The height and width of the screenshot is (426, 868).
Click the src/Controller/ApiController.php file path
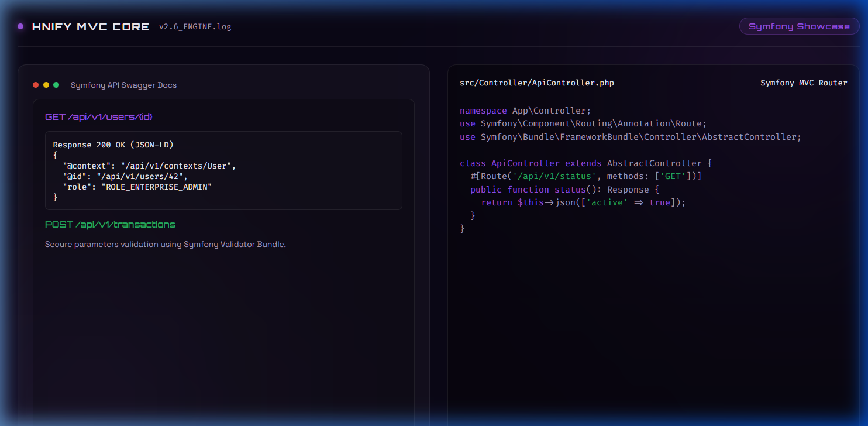pyautogui.click(x=537, y=83)
